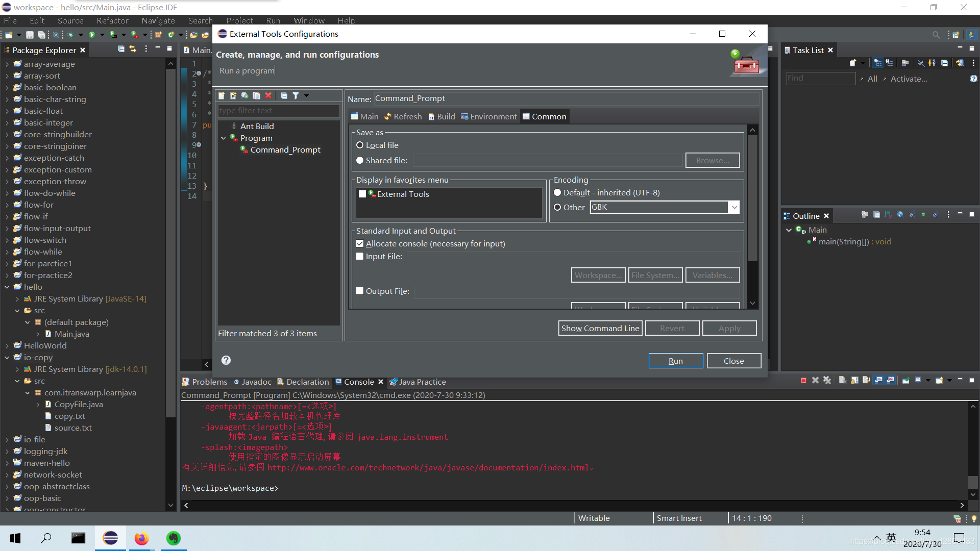Click the Show Command Line button
The width and height of the screenshot is (980, 551).
600,328
